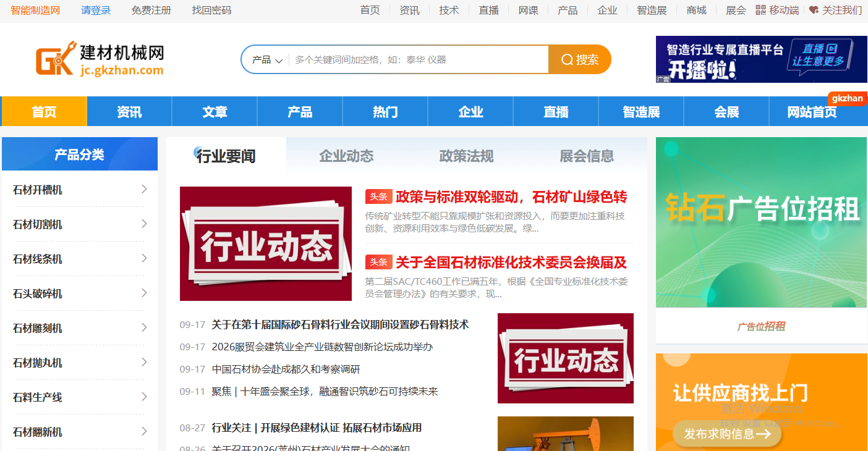The image size is (868, 451).
Task: Click the orange 搜索 button with magnifier
Action: pos(580,59)
